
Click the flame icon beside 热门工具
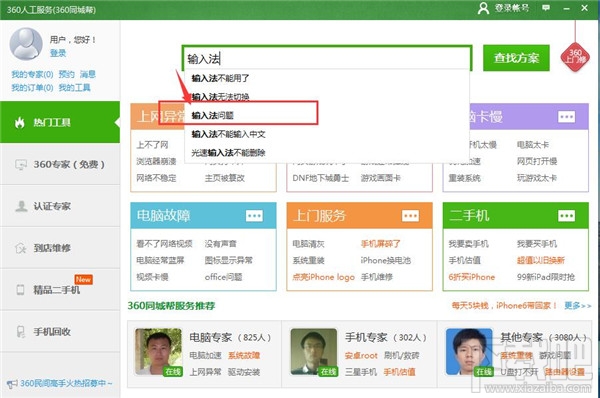20,122
